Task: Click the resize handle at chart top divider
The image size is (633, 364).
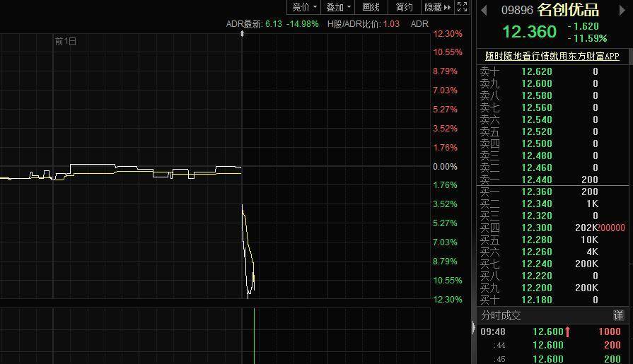Action: click(242, 33)
